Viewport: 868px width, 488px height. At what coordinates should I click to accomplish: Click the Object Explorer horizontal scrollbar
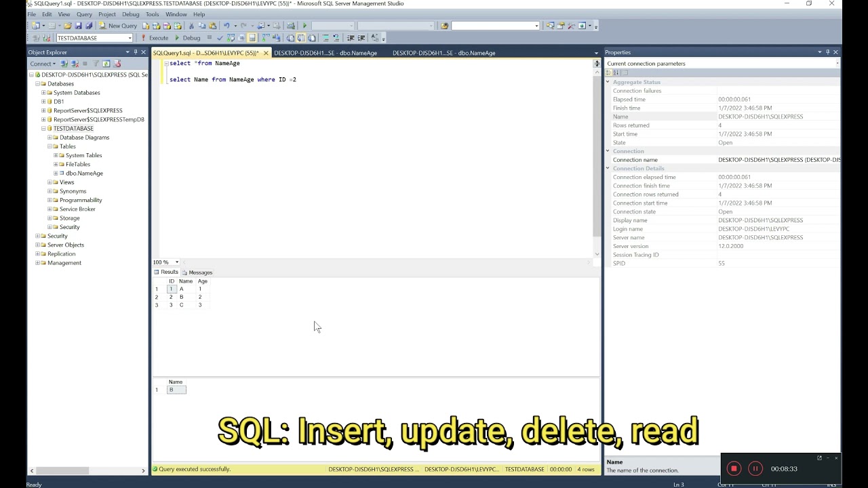click(62, 470)
